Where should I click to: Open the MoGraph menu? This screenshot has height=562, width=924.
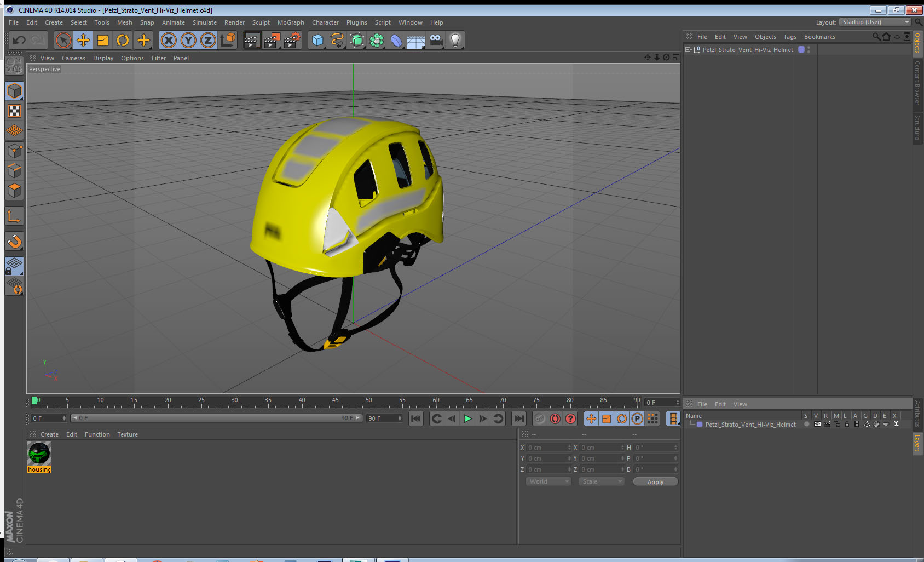(x=291, y=22)
